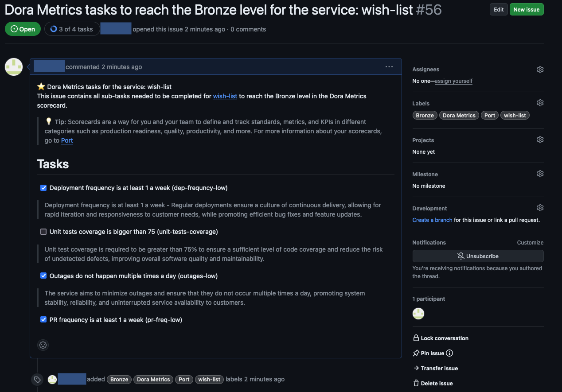562x392 pixels.
Task: Uncheck the Outages task checkbox
Action: (x=43, y=276)
